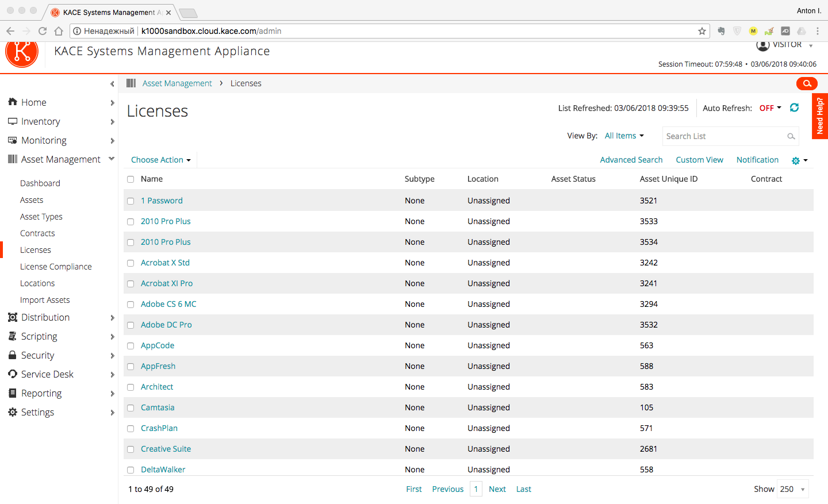Expand the Distribution menu arrow
828x504 pixels.
tap(112, 318)
